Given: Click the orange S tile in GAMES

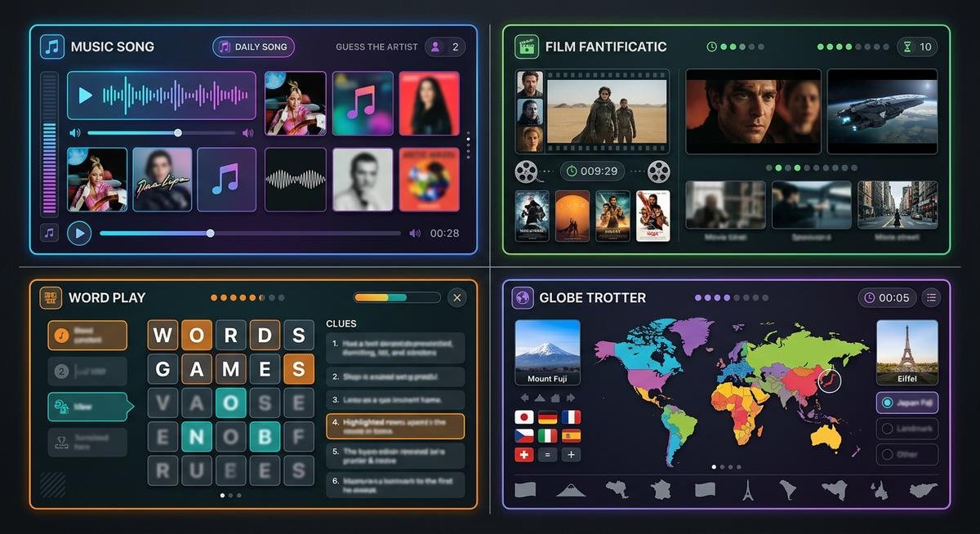Looking at the screenshot, I should pos(298,369).
